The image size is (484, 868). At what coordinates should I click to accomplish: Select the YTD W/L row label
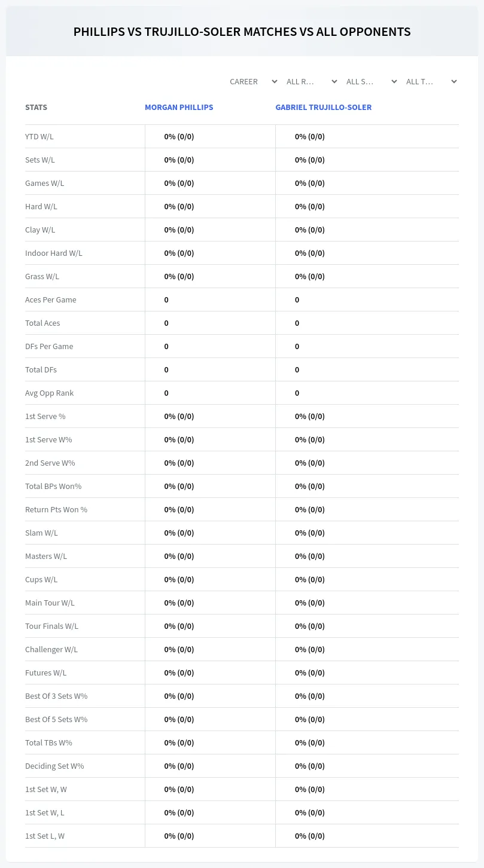39,136
